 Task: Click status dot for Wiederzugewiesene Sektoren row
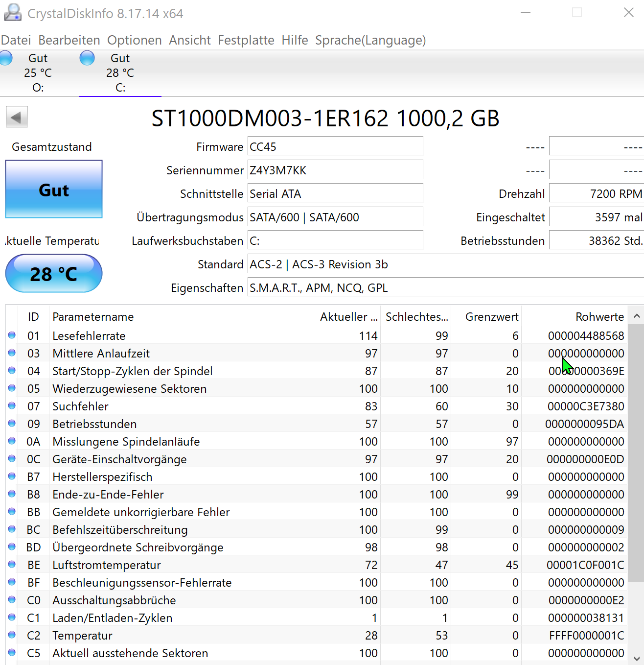12,388
